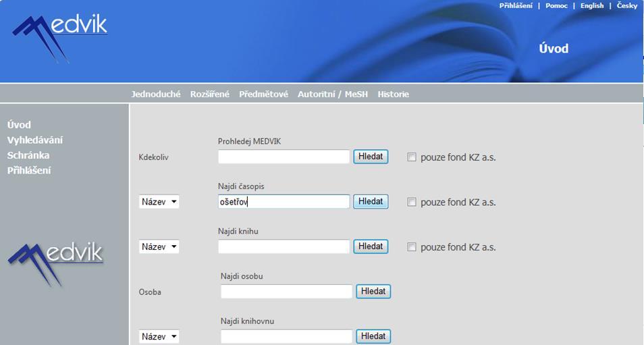Switch to the Rozšířené search tab

pyautogui.click(x=210, y=94)
